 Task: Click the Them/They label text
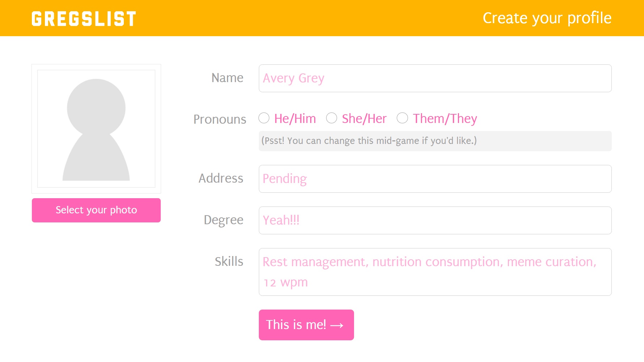click(445, 119)
